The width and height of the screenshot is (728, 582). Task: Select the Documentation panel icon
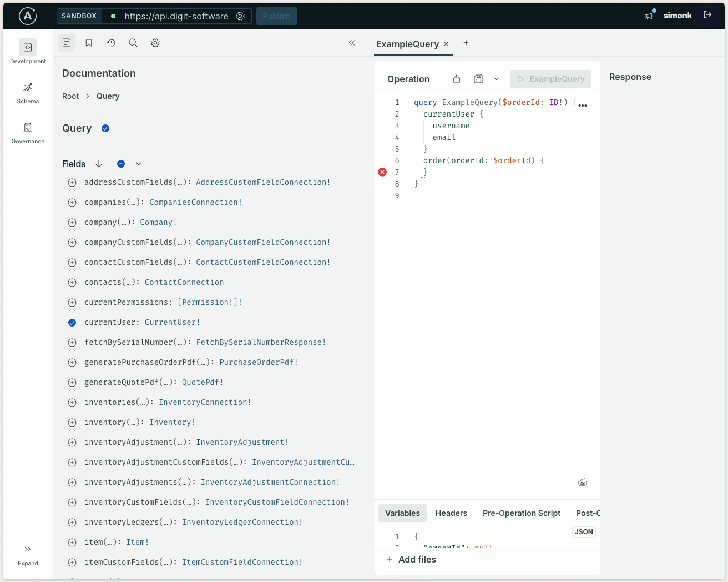[x=67, y=43]
